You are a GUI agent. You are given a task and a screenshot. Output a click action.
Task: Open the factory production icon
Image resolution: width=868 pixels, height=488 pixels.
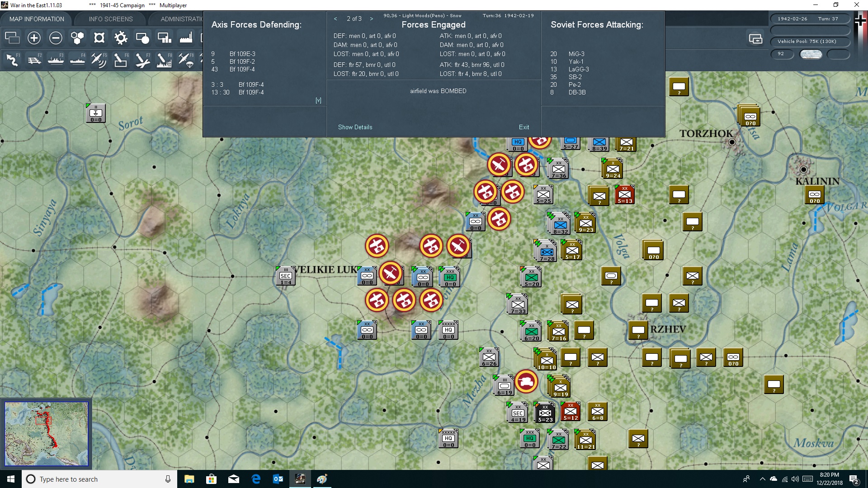186,38
